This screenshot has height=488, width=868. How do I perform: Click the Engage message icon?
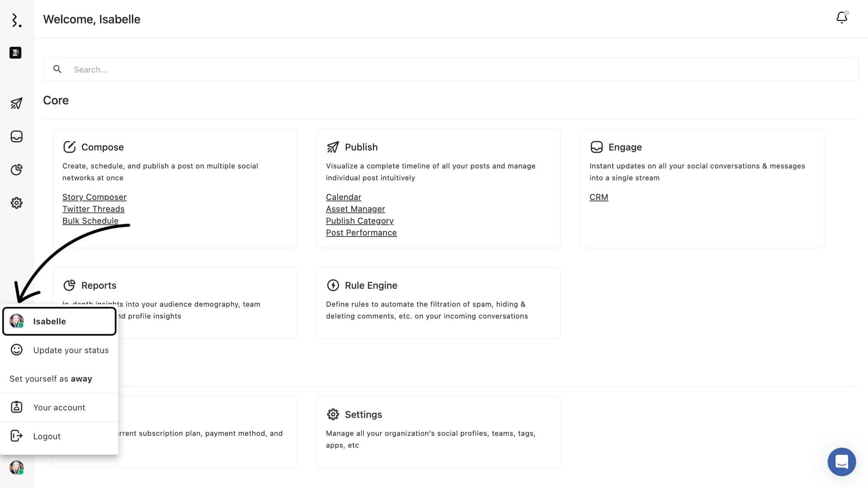pos(596,147)
